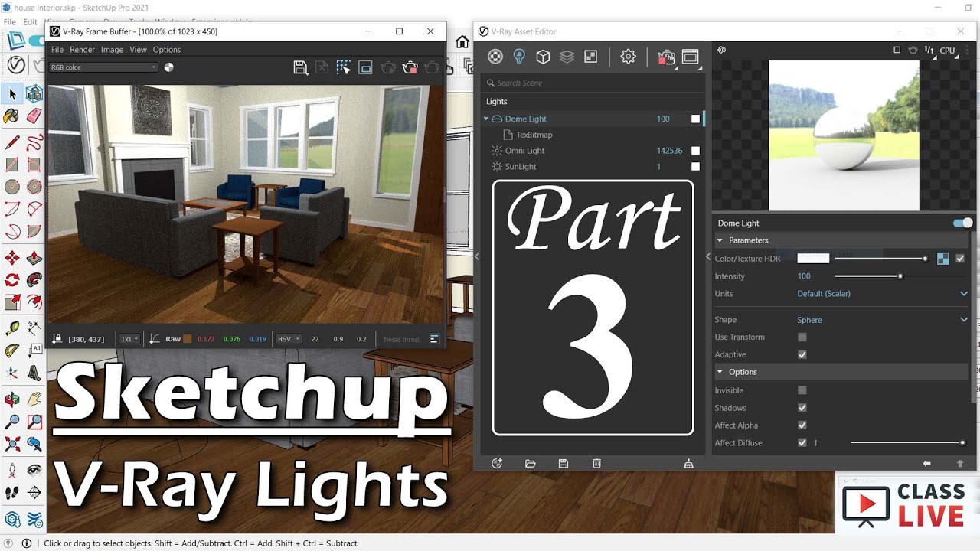The height and width of the screenshot is (551, 980).
Task: Toggle Dome Light enable box in Lights list
Action: click(x=695, y=119)
